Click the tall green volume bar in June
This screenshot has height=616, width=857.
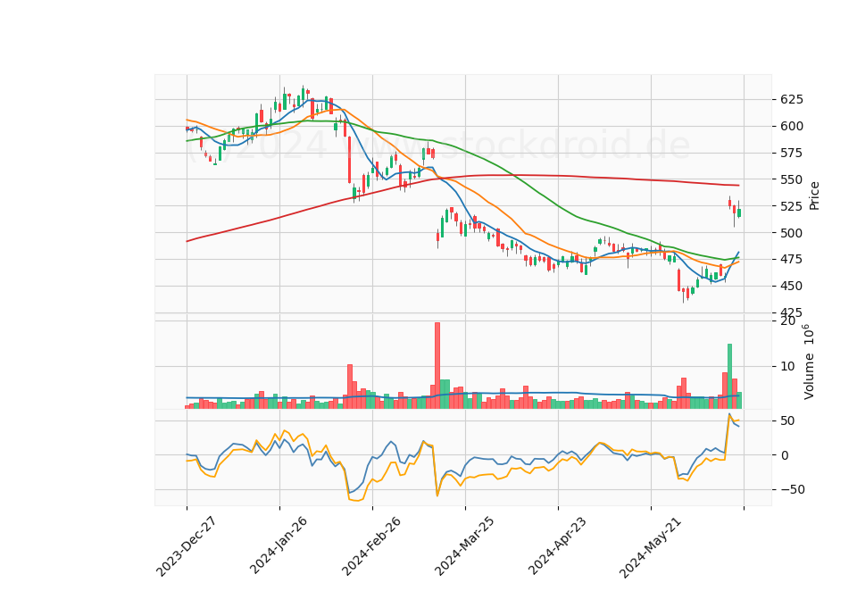[x=729, y=376]
